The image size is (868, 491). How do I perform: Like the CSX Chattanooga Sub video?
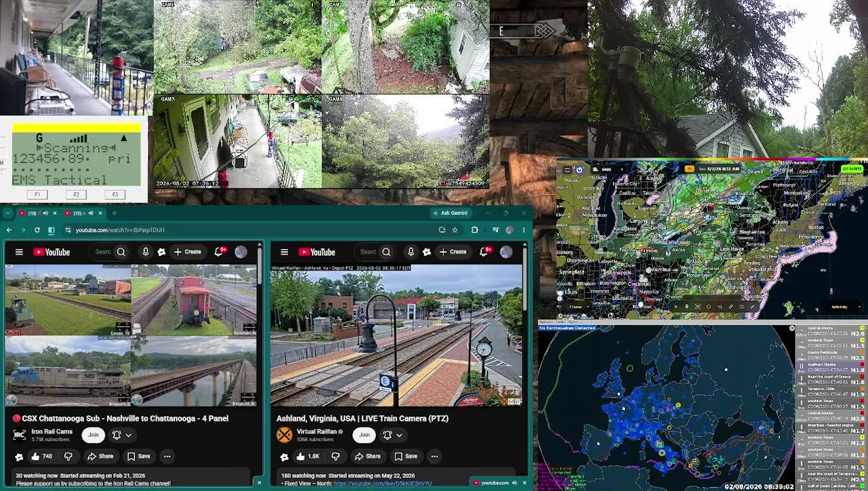click(41, 456)
